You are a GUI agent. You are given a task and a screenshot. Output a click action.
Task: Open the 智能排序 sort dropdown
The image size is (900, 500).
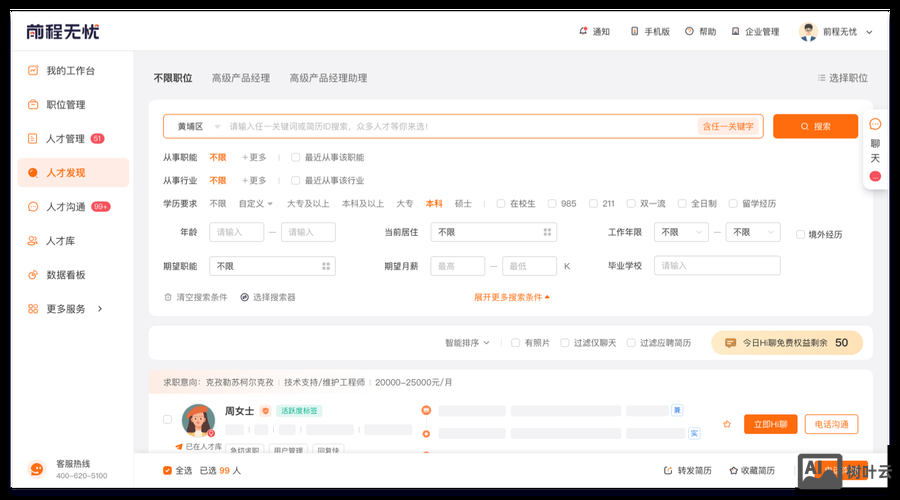[x=467, y=343]
